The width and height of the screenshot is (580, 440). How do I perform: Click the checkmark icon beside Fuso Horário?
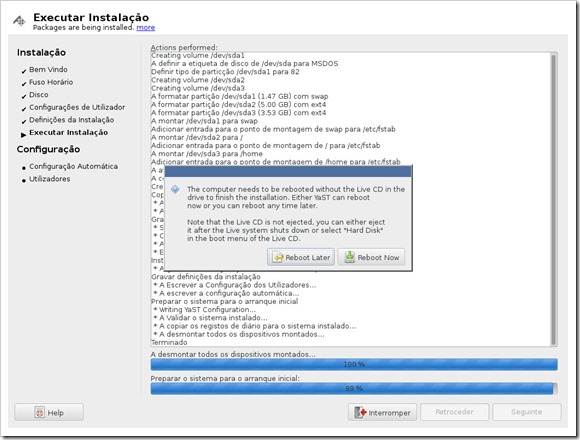coord(24,84)
